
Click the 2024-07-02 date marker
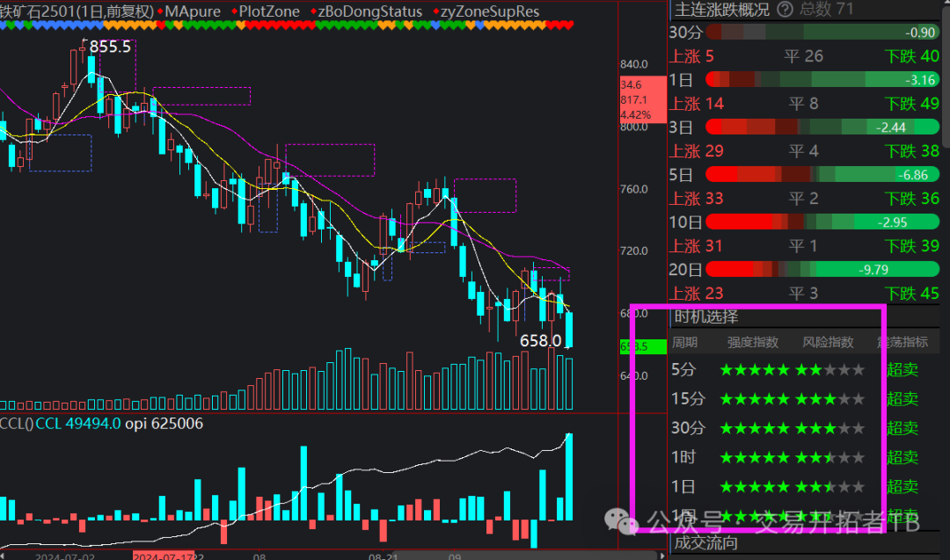point(65,556)
